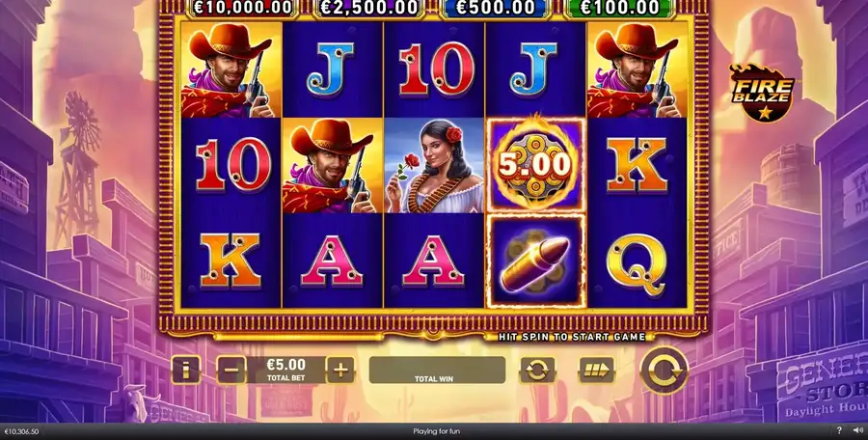This screenshot has width=868, height=440.
Task: Toggle turbo mode fast-forward arrows button
Action: (596, 371)
